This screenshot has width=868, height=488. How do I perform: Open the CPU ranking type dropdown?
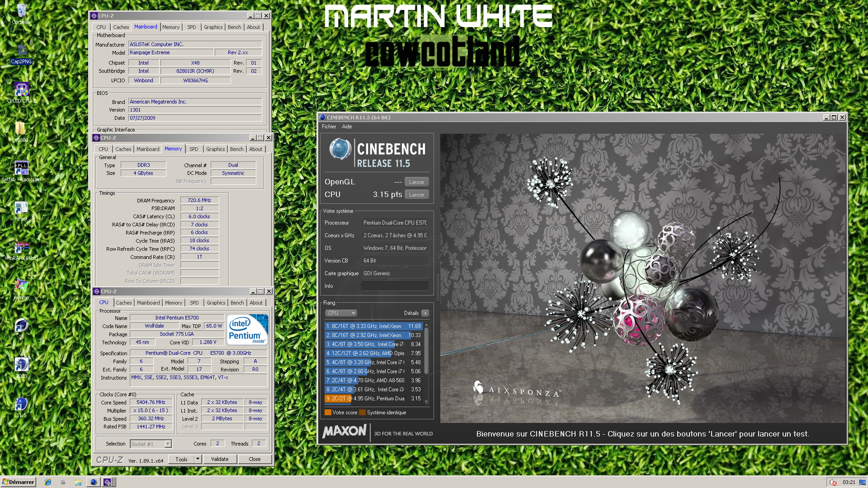tap(341, 313)
